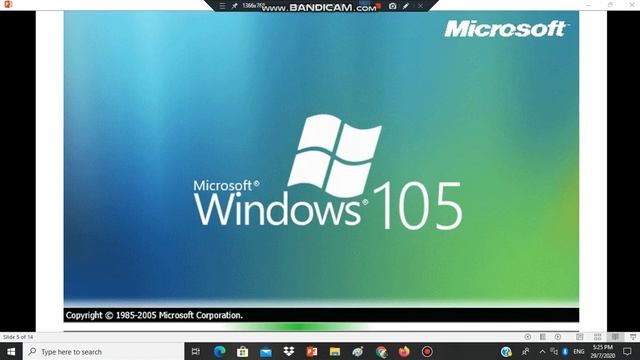The height and width of the screenshot is (360, 640).
Task: Open the Bandicam hamburger menu
Action: tap(222, 6)
